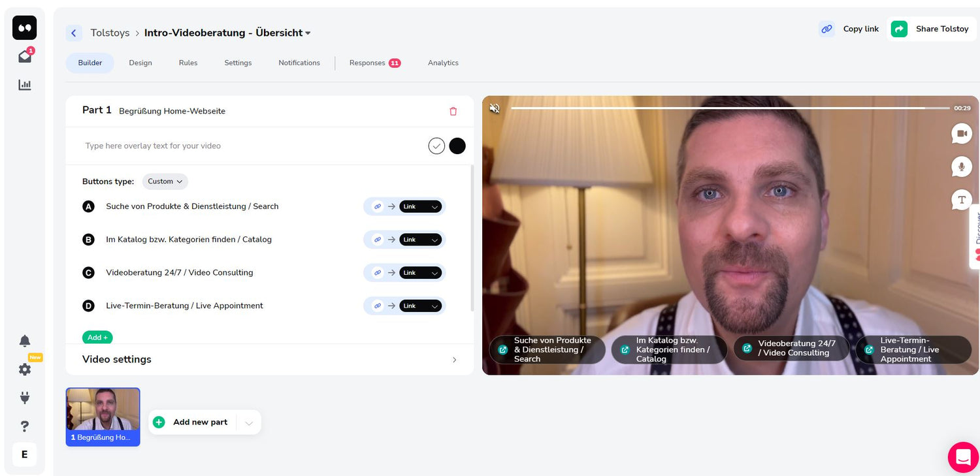This screenshot has height=476, width=980.
Task: Open the Link dropdown for button A
Action: pyautogui.click(x=420, y=207)
